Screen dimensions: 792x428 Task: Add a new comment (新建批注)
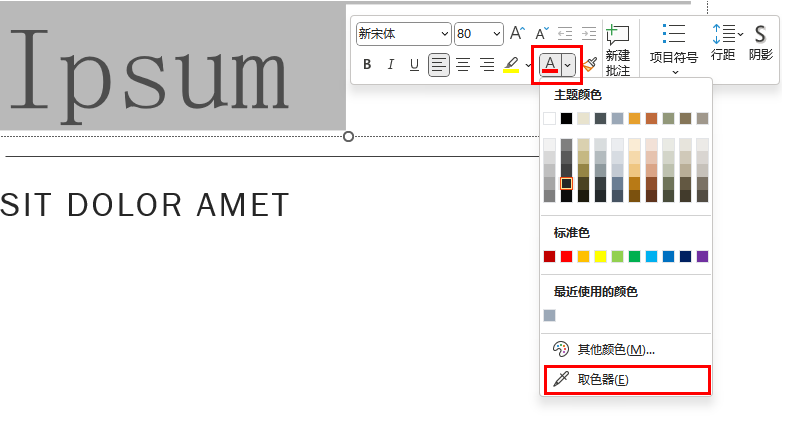[x=618, y=50]
